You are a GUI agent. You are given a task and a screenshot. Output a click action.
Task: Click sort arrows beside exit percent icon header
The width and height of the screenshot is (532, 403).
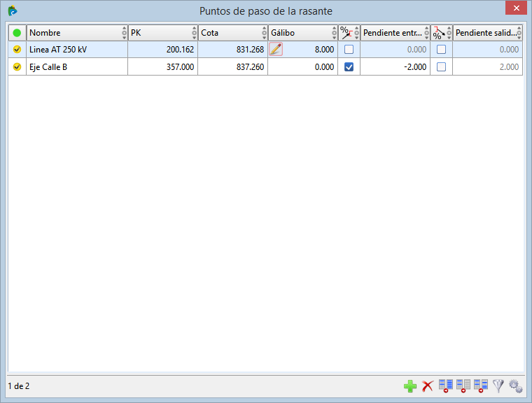pyautogui.click(x=449, y=33)
